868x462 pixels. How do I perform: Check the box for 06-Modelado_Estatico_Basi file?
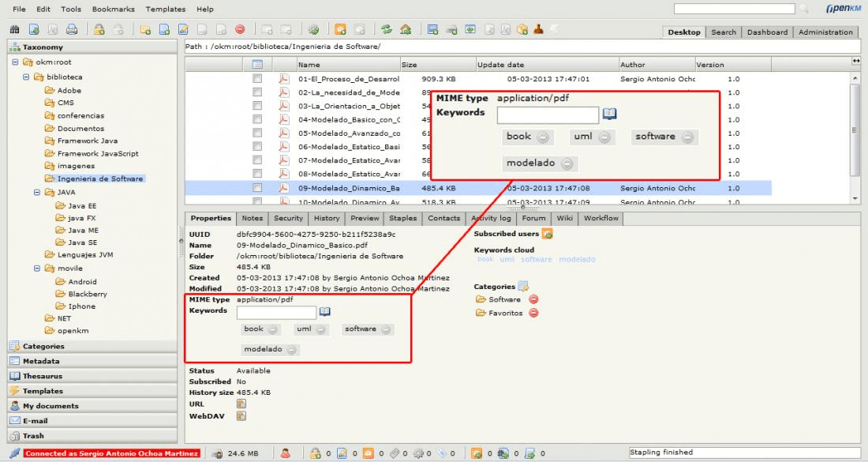pyautogui.click(x=257, y=146)
